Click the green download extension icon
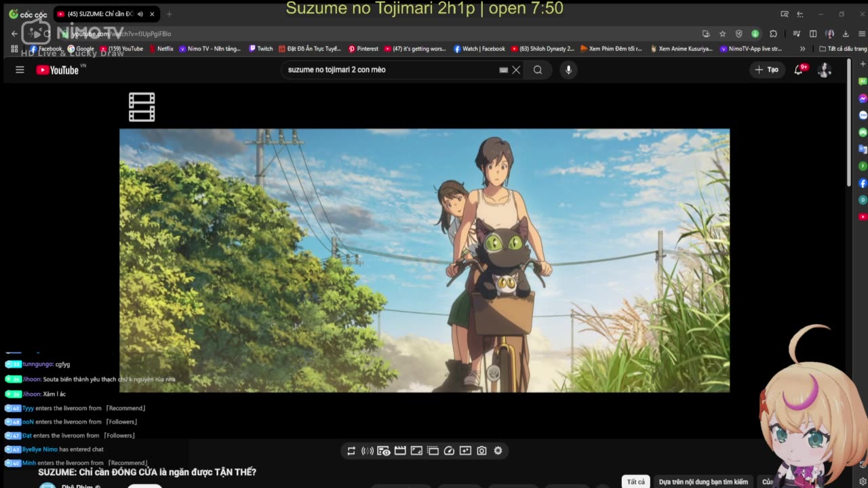This screenshot has height=488, width=868. pyautogui.click(x=755, y=34)
